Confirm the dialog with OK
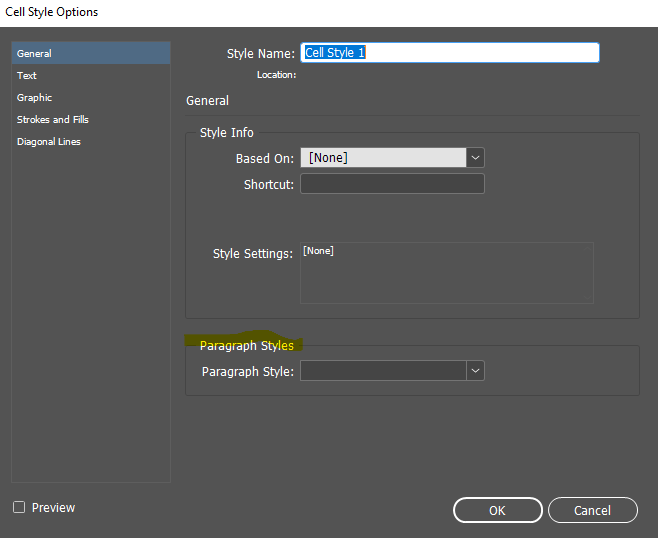The image size is (658, 538). point(497,510)
